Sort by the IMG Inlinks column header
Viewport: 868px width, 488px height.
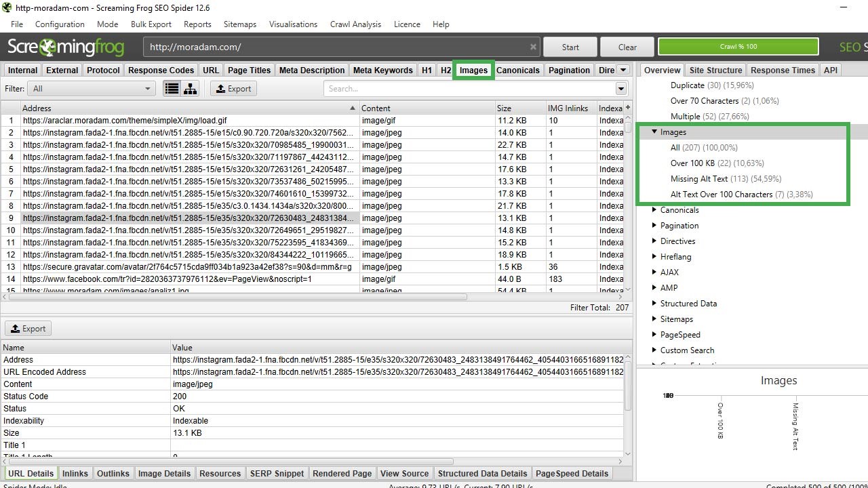point(570,108)
